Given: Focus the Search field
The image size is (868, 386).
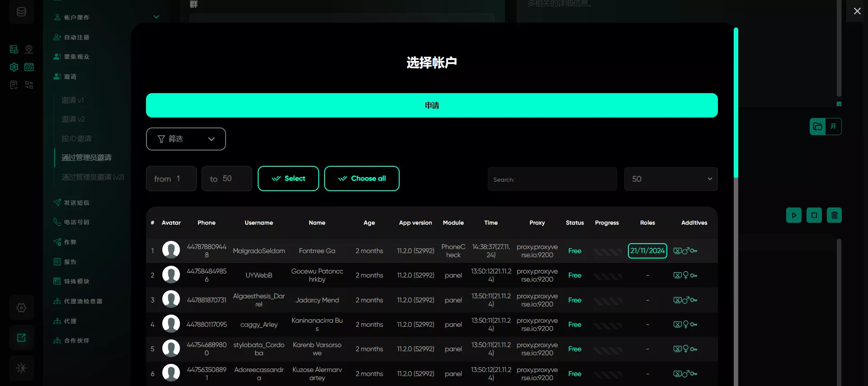Looking at the screenshot, I should point(552,179).
